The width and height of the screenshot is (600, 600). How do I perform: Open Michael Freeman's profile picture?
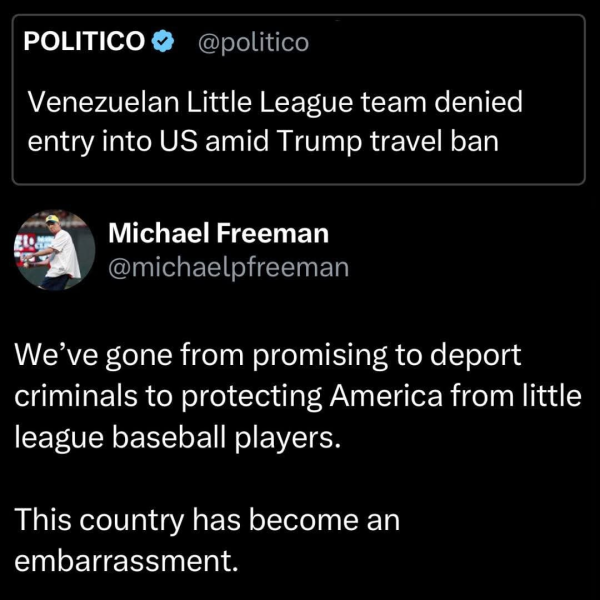tap(54, 249)
